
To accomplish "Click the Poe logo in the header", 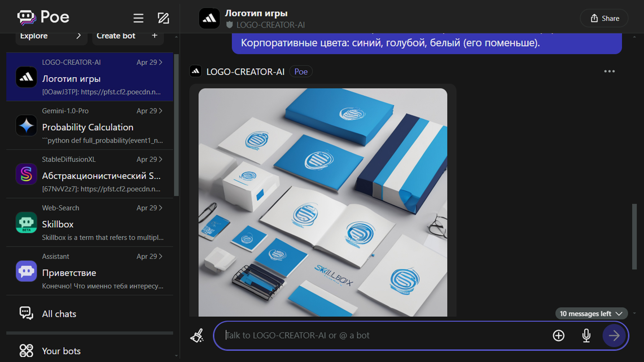I will (43, 17).
